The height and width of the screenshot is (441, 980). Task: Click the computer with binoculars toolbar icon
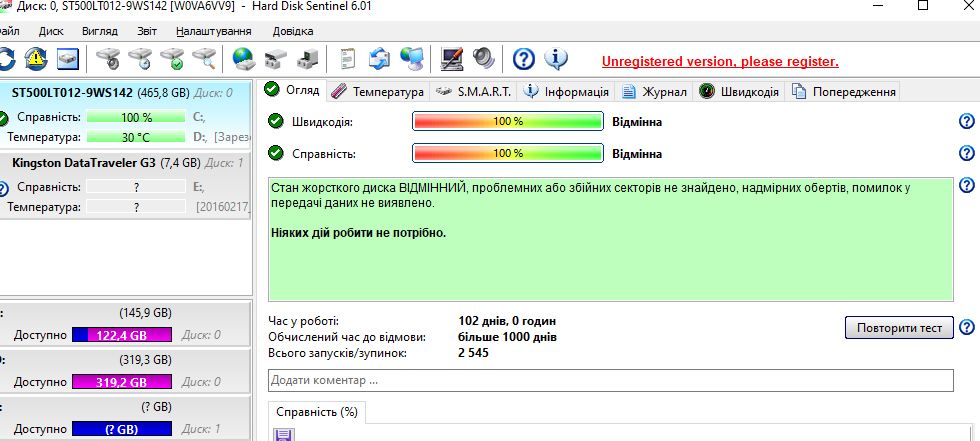coord(308,59)
